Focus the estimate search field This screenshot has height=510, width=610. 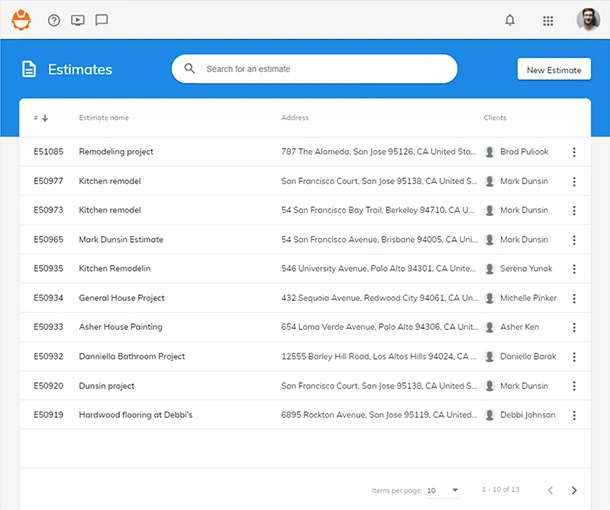click(x=320, y=69)
